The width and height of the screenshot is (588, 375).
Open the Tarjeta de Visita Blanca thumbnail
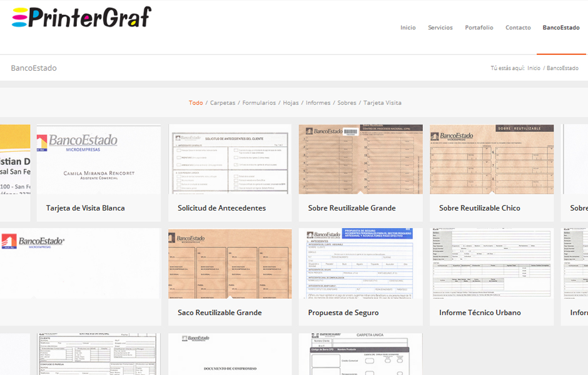[x=99, y=159]
